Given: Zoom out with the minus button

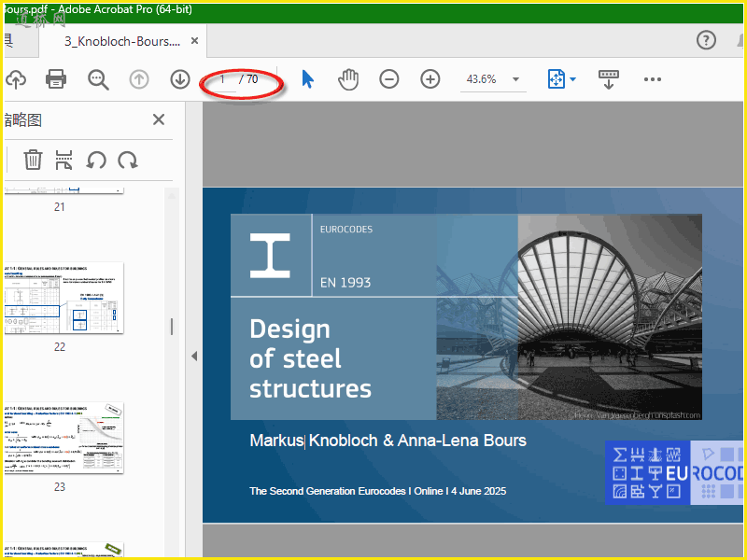Looking at the screenshot, I should coord(389,79).
